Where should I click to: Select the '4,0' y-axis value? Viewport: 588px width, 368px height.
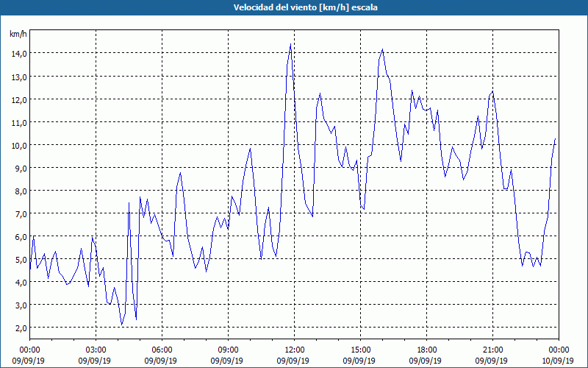point(21,283)
